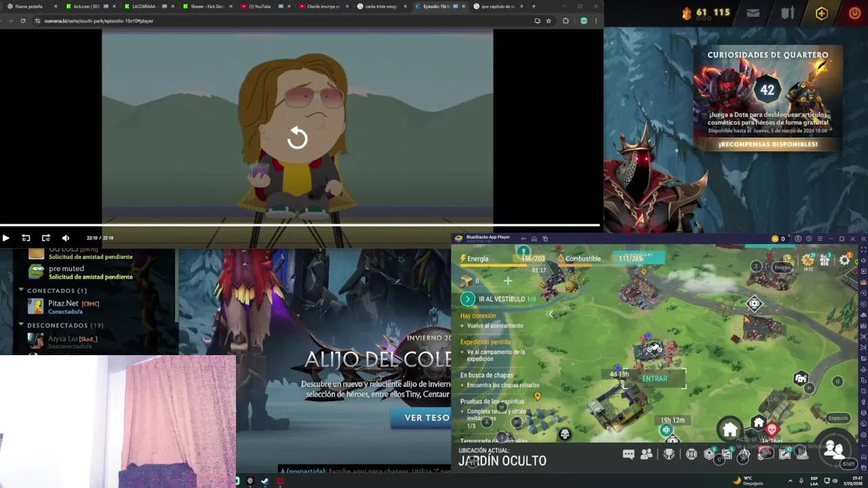Image resolution: width=868 pixels, height=488 pixels.
Task: Open the game chat bubble icon
Action: pos(629,455)
